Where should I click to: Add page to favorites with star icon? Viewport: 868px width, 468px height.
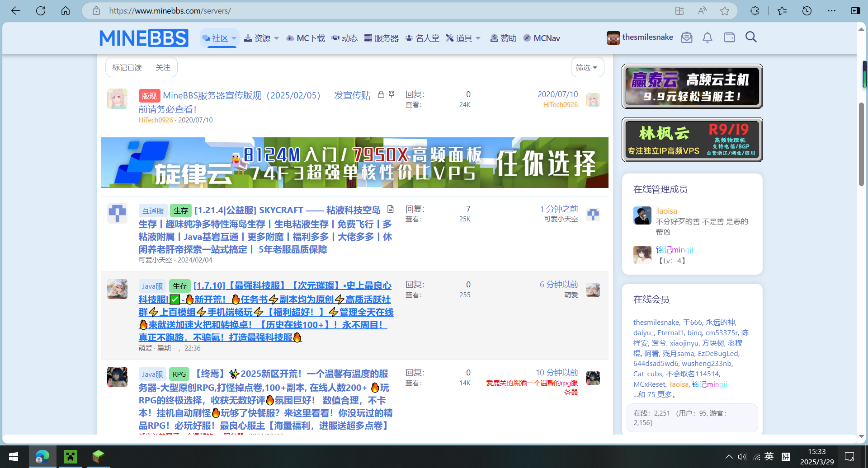click(x=725, y=11)
